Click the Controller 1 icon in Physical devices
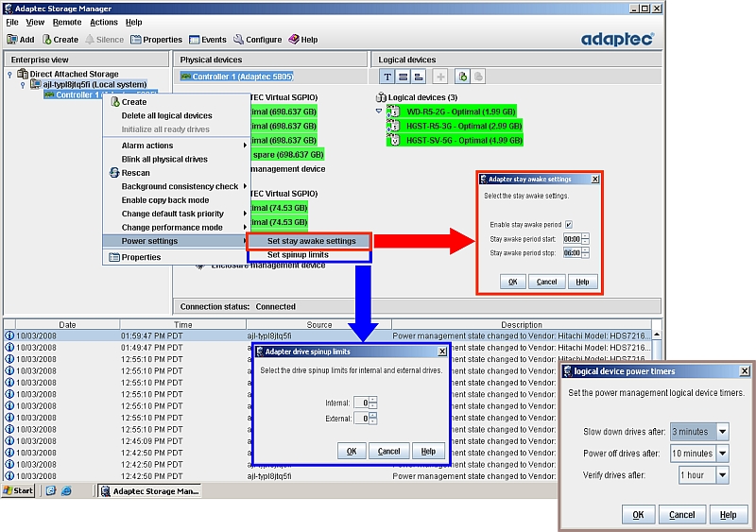 tap(185, 77)
